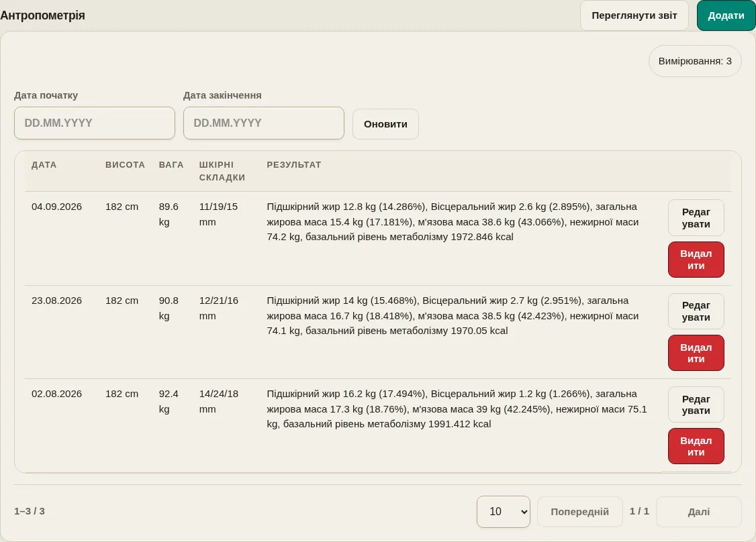Select the date cell 04.09.2026

[x=56, y=207]
